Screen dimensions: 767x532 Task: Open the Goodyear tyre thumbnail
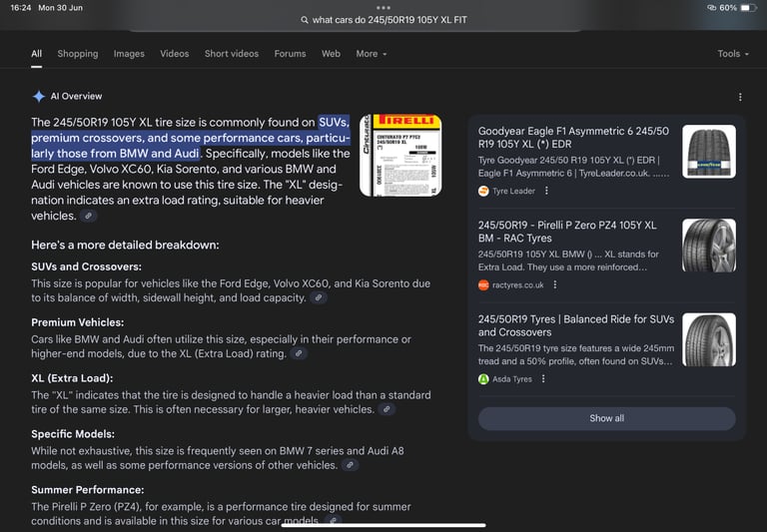coord(709,152)
